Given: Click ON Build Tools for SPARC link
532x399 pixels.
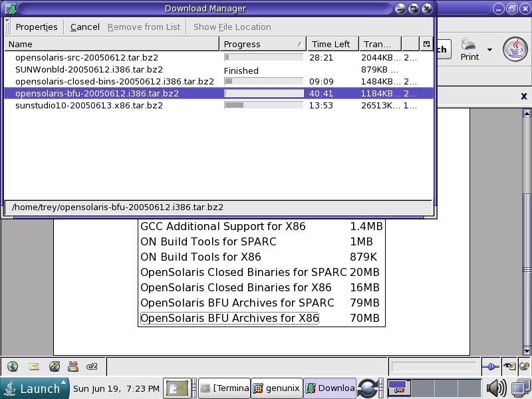Looking at the screenshot, I should (x=208, y=241).
